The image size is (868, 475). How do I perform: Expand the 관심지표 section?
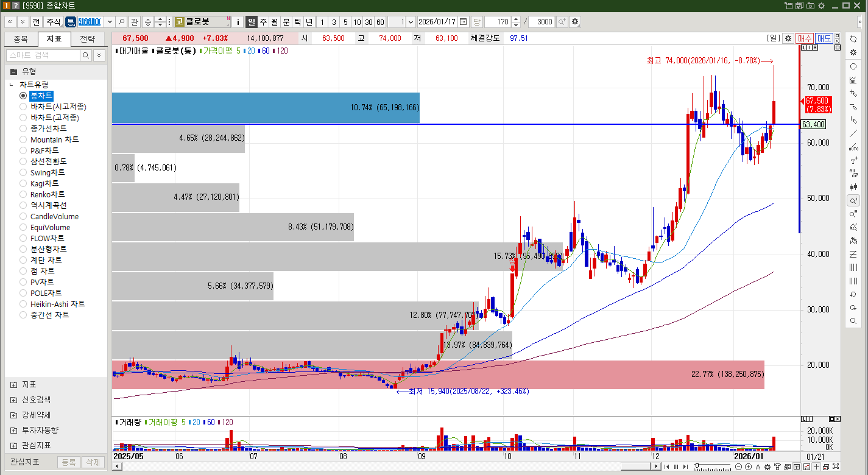[x=14, y=445]
